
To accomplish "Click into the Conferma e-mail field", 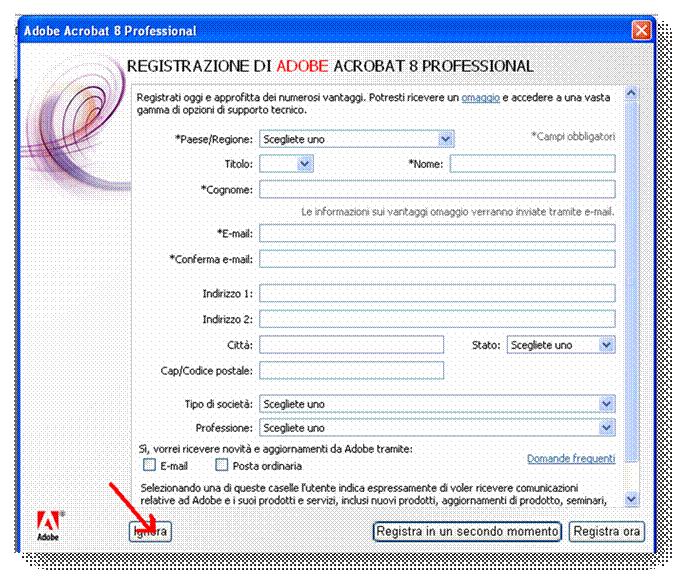I will (437, 259).
